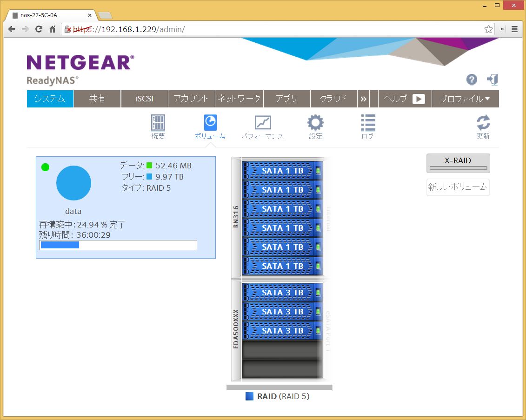
Task: Switch to the 共有 tab
Action: coord(97,99)
